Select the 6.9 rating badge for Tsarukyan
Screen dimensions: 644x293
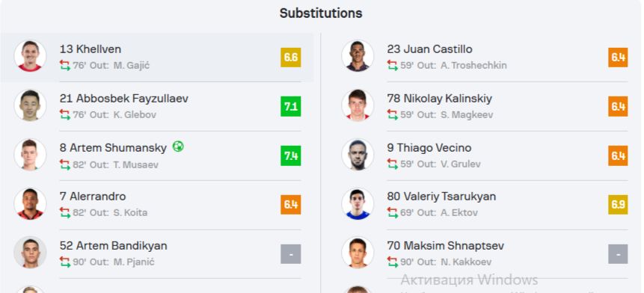point(618,205)
